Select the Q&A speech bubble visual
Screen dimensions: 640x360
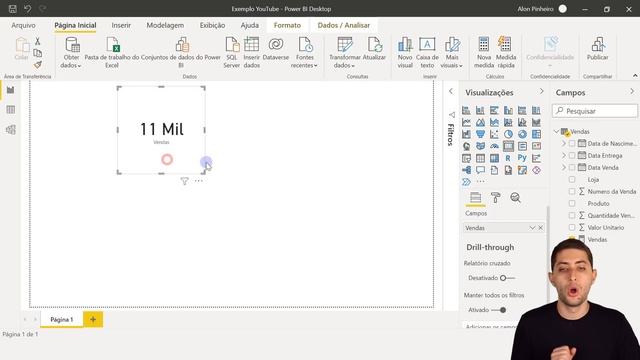(480, 170)
